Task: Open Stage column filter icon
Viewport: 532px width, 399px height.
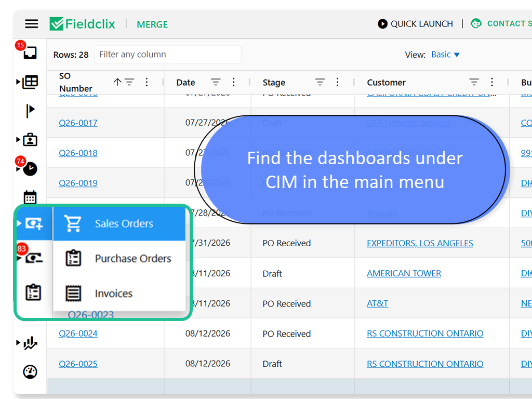Action: coord(320,82)
